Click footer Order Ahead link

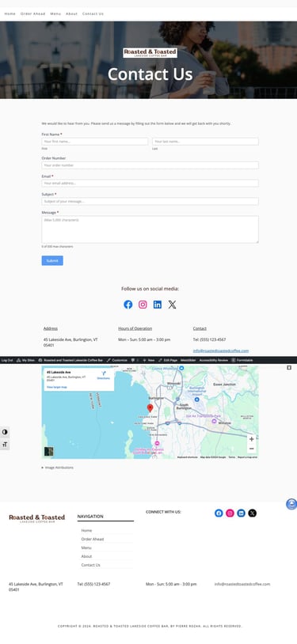pos(93,540)
